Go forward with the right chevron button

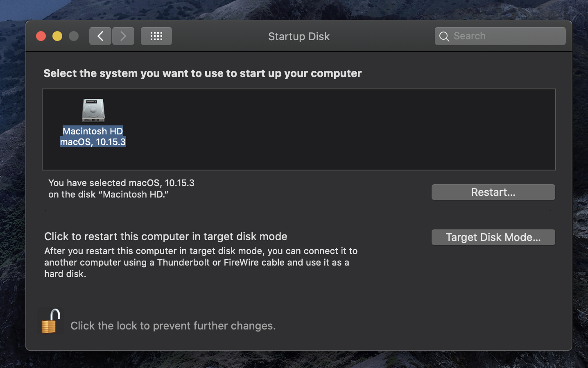tap(123, 36)
